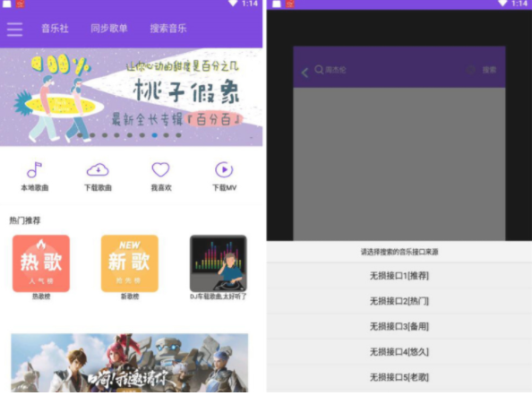
Task: Open the hamburger menu icon
Action: coord(14,30)
